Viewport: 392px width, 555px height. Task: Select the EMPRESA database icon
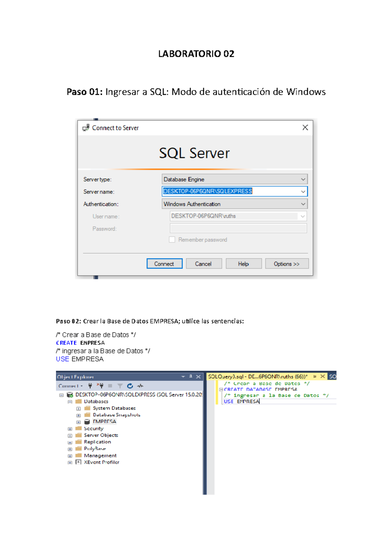[x=87, y=422]
